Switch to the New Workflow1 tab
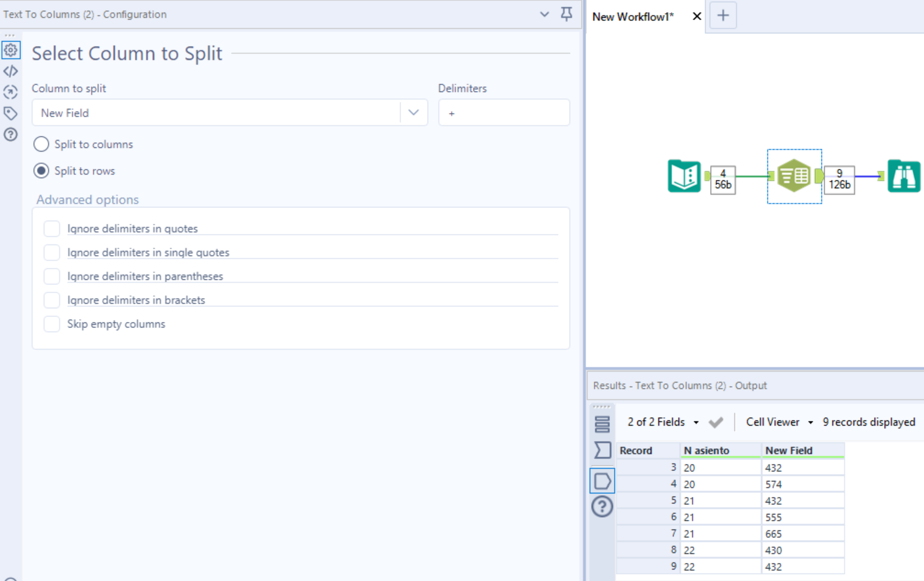 pyautogui.click(x=633, y=16)
